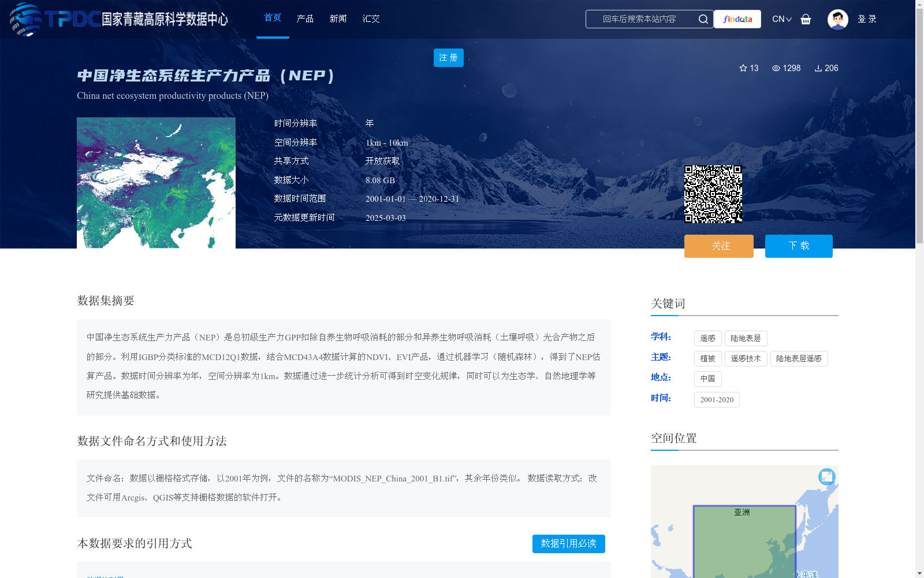This screenshot has width=924, height=578.
Task: Click the 开放获取 sharing mode value
Action: click(382, 161)
